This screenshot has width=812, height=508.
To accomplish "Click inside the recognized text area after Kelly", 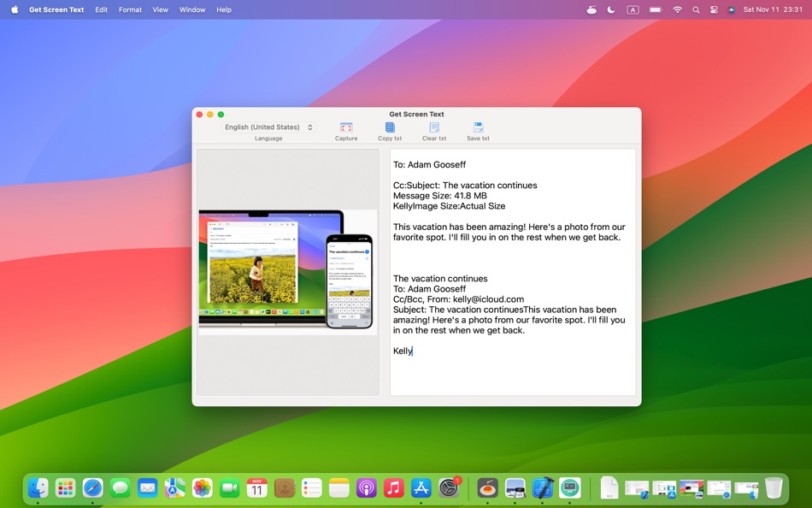I will click(413, 351).
